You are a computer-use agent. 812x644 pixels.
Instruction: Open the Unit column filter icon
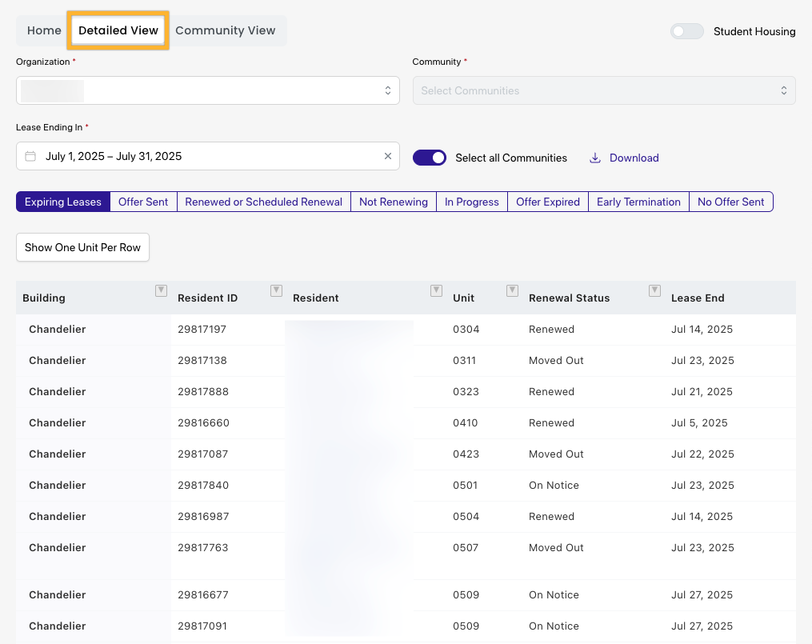tap(512, 290)
